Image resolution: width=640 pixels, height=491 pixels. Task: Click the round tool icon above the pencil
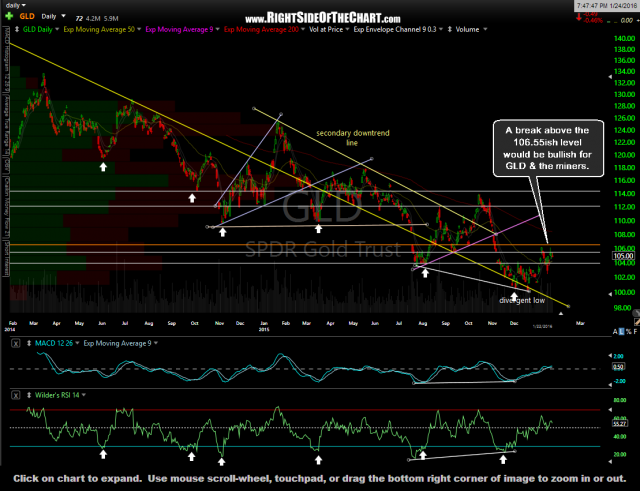[636, 313]
